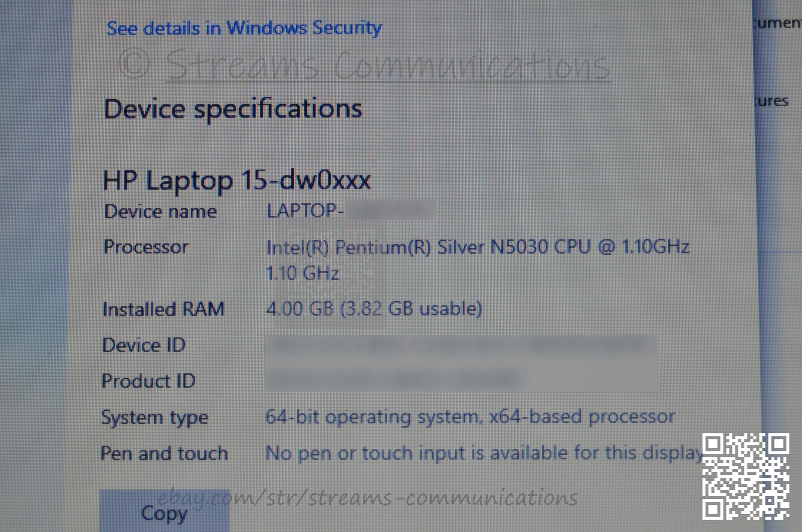Open the See details in Windows Security link

[x=244, y=28]
